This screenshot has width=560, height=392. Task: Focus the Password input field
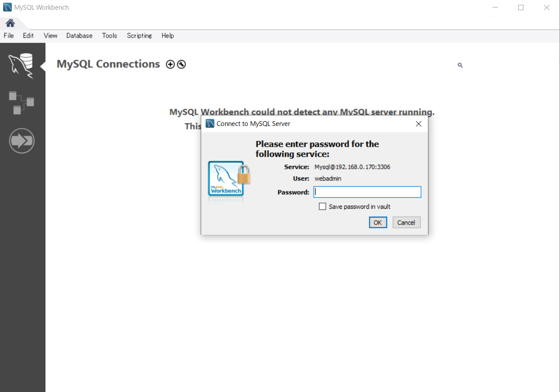click(x=367, y=192)
